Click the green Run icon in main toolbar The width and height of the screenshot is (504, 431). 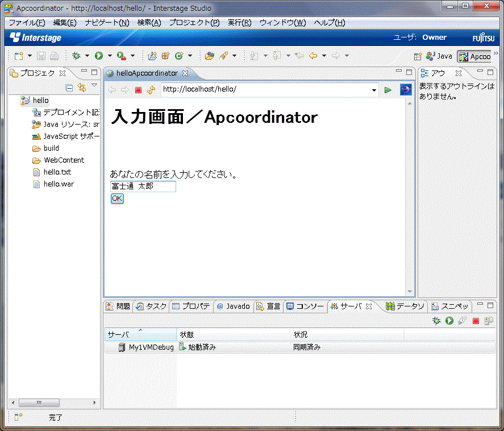pos(99,56)
